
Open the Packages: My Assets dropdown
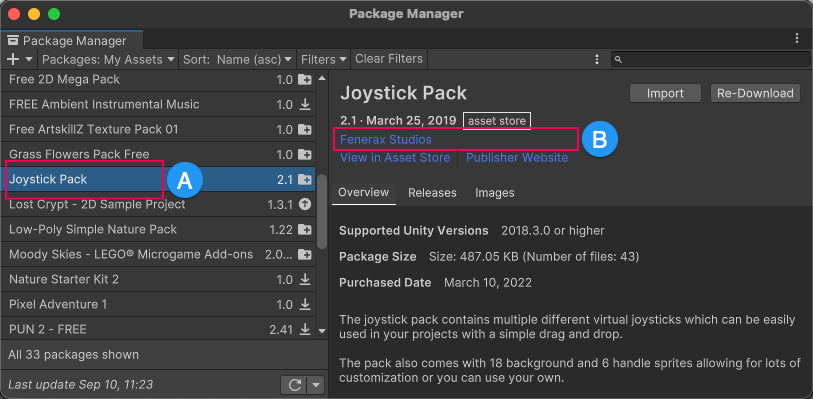point(108,59)
